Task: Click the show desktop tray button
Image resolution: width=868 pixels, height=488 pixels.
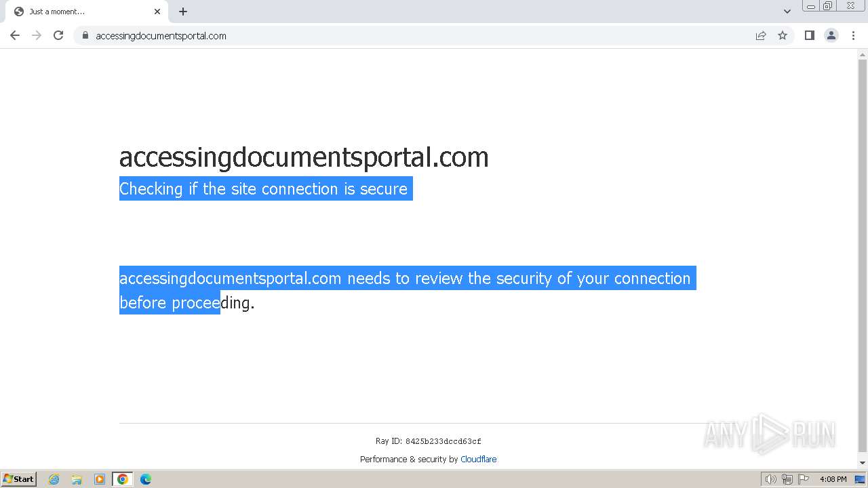Action: [x=860, y=479]
